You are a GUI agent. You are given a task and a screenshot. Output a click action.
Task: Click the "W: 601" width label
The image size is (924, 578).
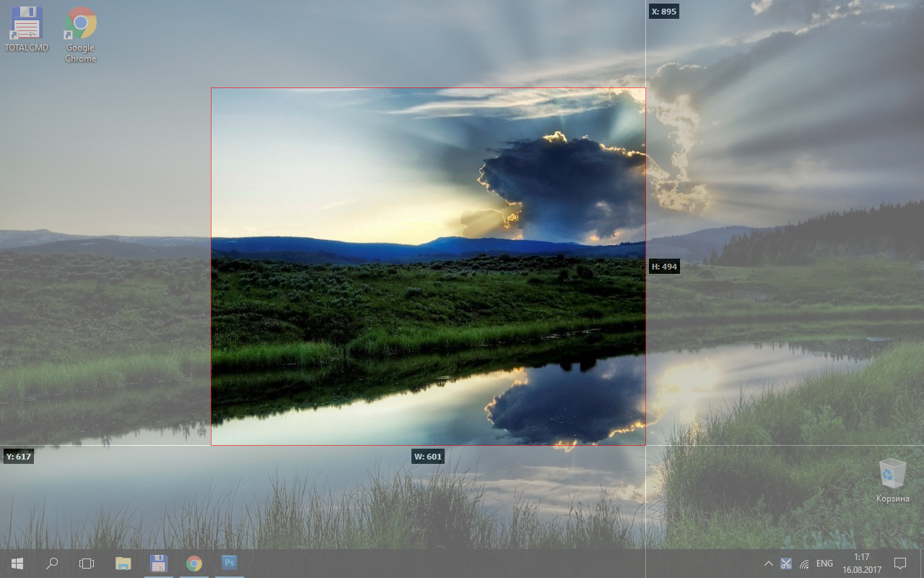(428, 457)
